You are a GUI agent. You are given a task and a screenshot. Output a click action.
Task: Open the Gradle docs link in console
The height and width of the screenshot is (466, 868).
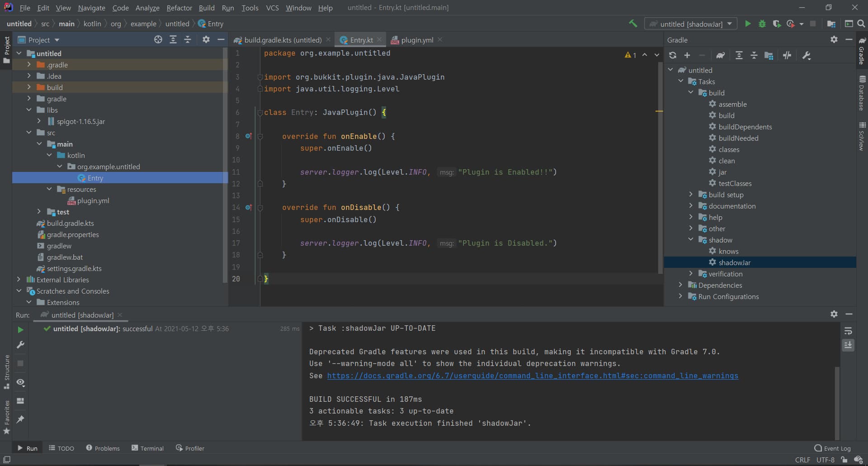[532, 376]
